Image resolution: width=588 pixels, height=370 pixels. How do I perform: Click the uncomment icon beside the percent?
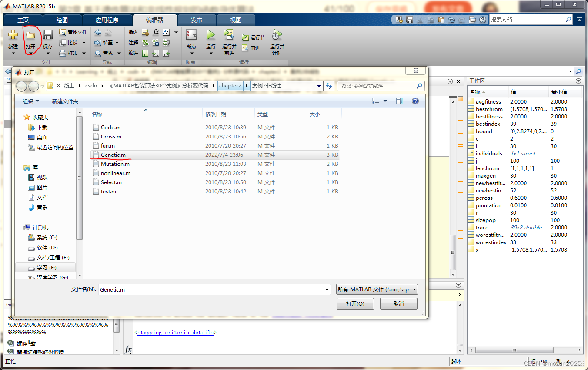click(156, 43)
